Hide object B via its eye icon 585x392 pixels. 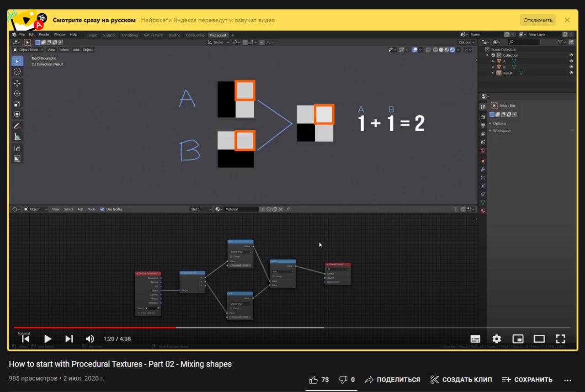[571, 67]
